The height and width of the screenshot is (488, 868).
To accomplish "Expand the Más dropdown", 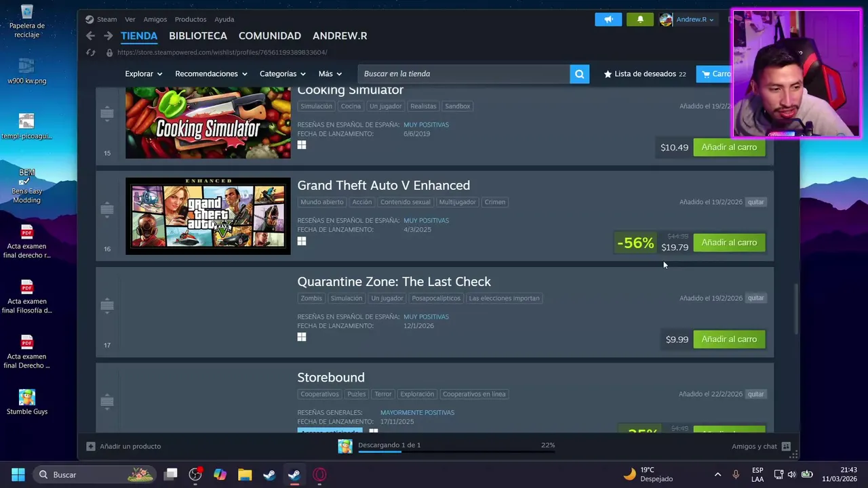I will (330, 74).
